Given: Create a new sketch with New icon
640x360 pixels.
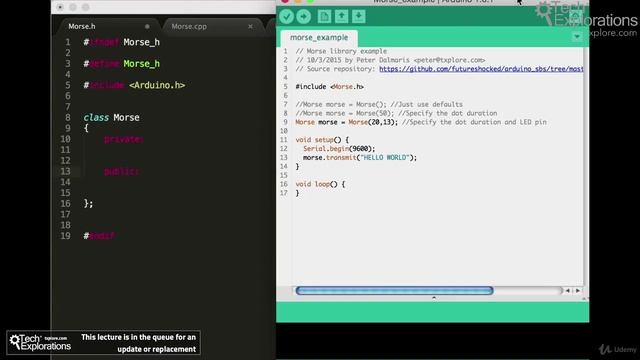Looking at the screenshot, I should [324, 16].
